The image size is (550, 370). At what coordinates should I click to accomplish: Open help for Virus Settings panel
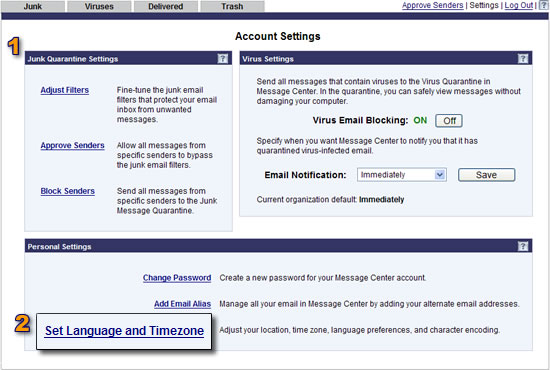click(x=523, y=58)
